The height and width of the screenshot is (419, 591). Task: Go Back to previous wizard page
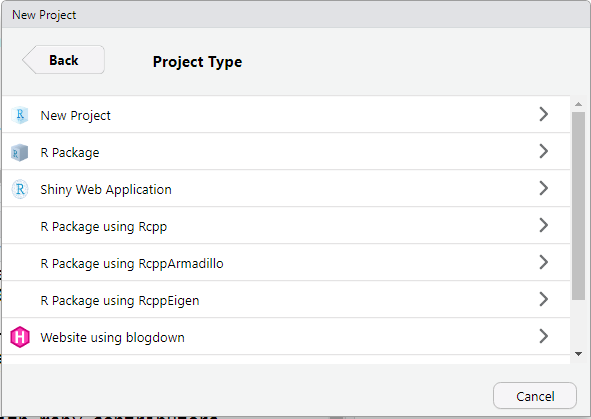point(63,60)
